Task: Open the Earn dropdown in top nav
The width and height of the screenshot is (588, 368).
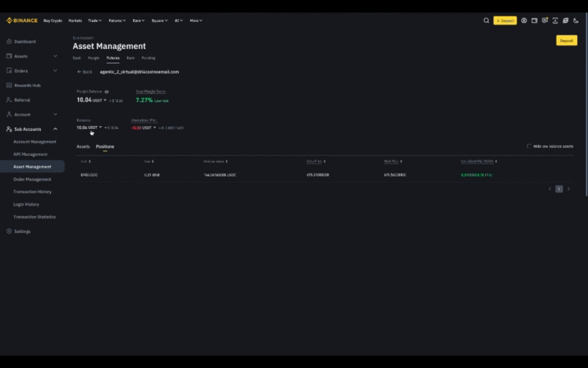Action: [138, 20]
